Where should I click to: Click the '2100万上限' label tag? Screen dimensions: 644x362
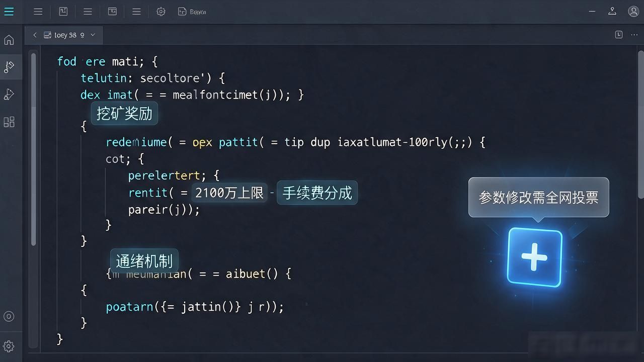[x=229, y=193]
